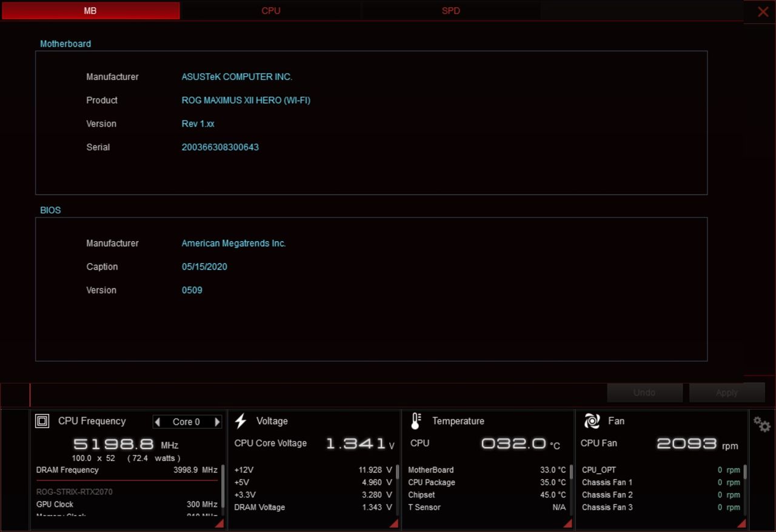Click the DRAM Voltage 1.343 V row
This screenshot has height=532, width=776.
click(x=313, y=508)
